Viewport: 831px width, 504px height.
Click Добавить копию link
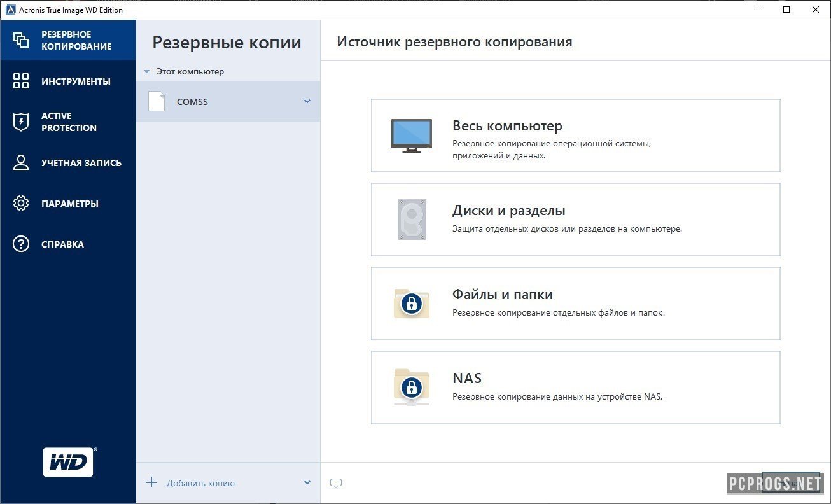pyautogui.click(x=200, y=483)
